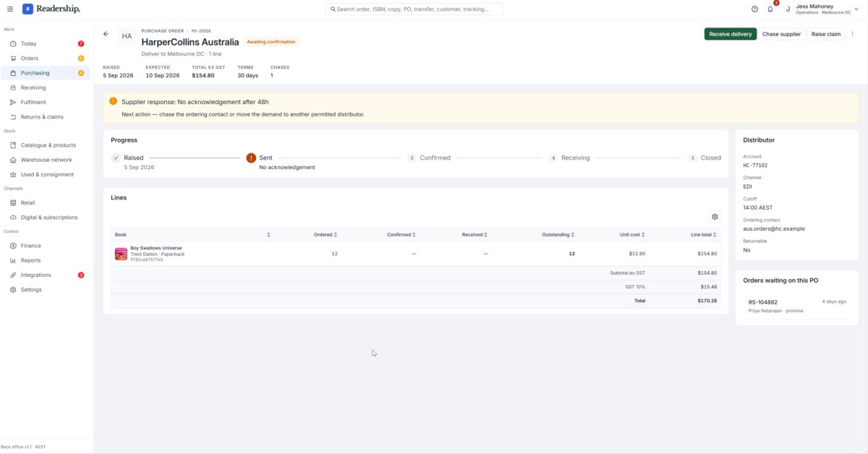The width and height of the screenshot is (868, 454).
Task: Open Orders in the sidebar
Action: 45,59
